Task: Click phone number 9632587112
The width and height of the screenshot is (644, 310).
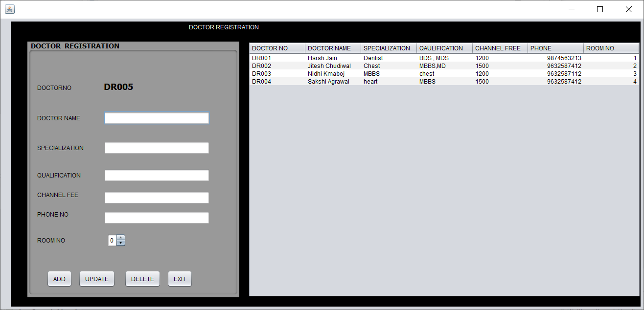Action: click(x=556, y=73)
